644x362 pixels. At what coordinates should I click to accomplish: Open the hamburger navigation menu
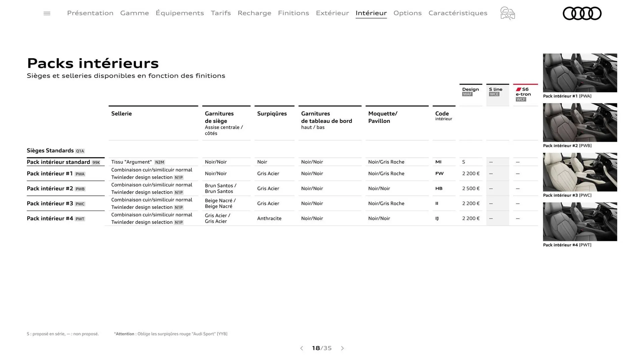(x=47, y=13)
